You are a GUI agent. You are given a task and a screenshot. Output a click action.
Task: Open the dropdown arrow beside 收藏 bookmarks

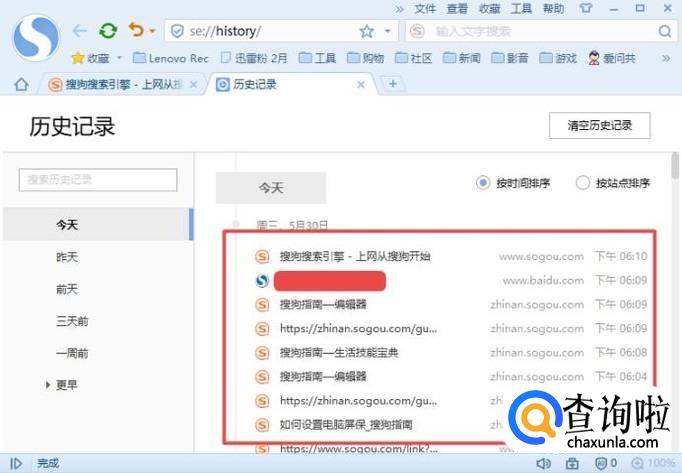(x=119, y=58)
